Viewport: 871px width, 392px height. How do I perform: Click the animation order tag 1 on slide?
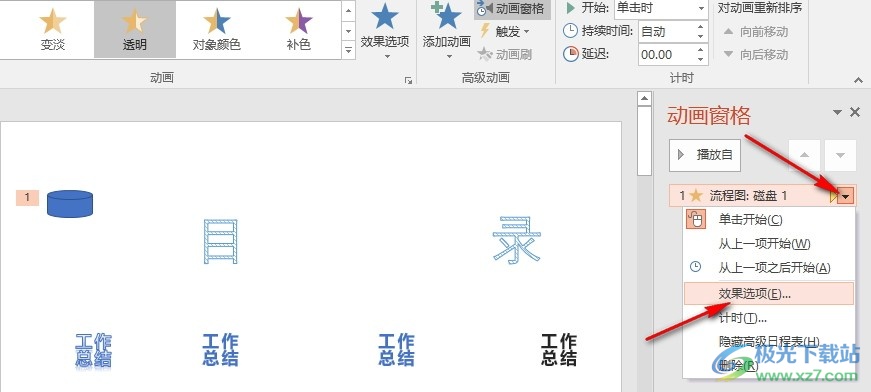[27, 197]
